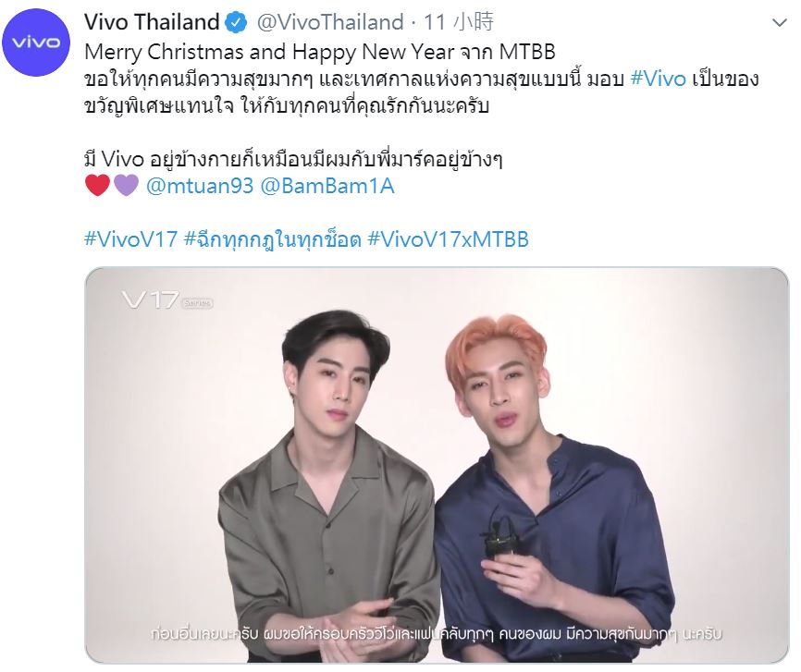Click the MTBB text in tweet's first line
This screenshot has height=672, width=801.
pyautogui.click(x=527, y=52)
